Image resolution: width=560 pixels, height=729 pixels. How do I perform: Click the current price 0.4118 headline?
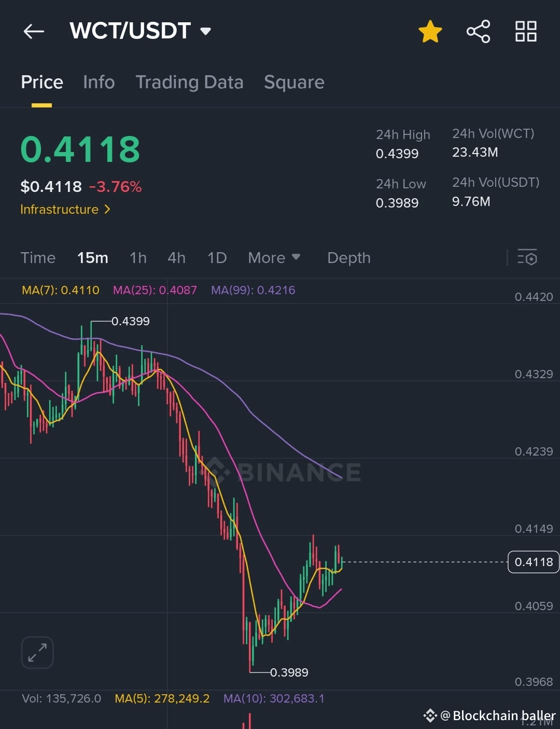[x=80, y=149]
